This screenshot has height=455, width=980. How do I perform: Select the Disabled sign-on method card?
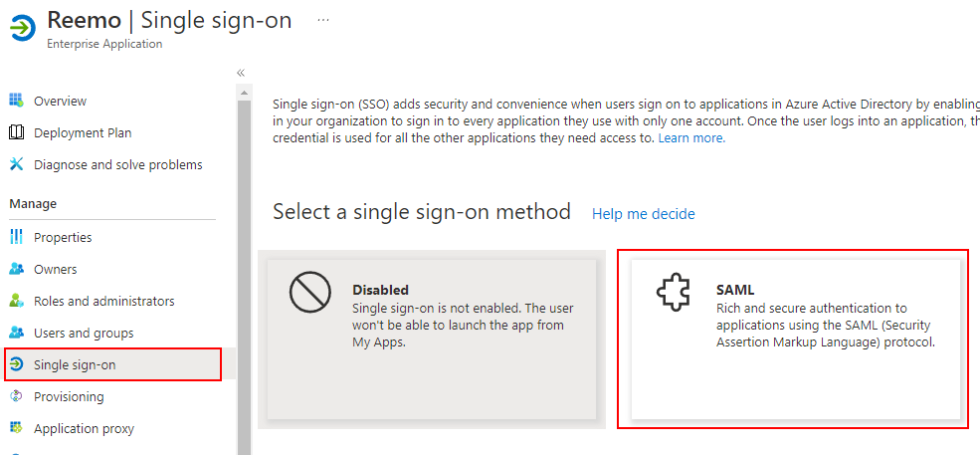point(431,339)
